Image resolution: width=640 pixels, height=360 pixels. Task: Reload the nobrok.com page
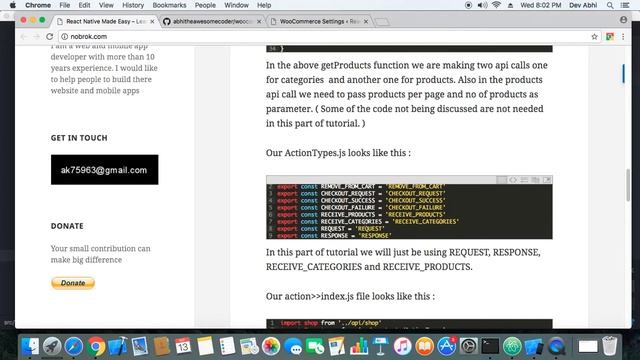(50, 36)
